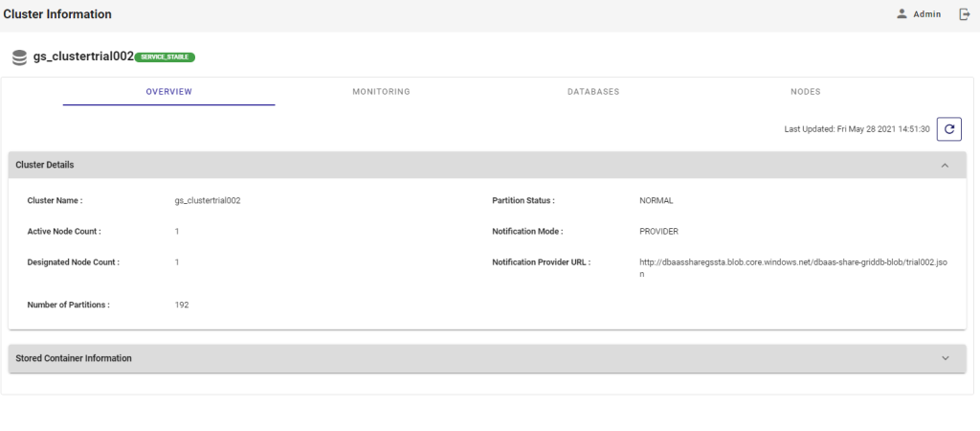Click the database cluster icon
980x431 pixels.
[x=19, y=57]
